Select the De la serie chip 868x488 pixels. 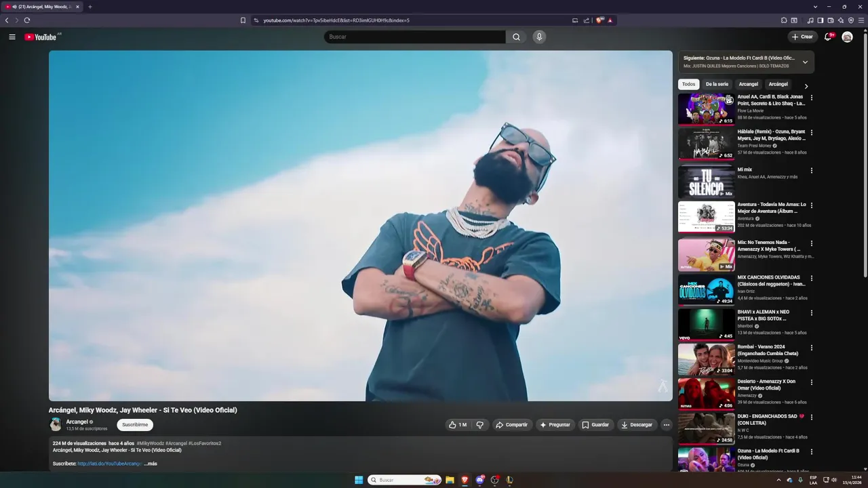717,84
